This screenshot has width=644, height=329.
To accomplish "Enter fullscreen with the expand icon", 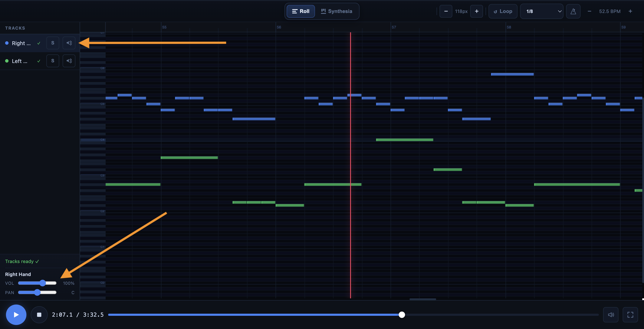I will (630, 315).
